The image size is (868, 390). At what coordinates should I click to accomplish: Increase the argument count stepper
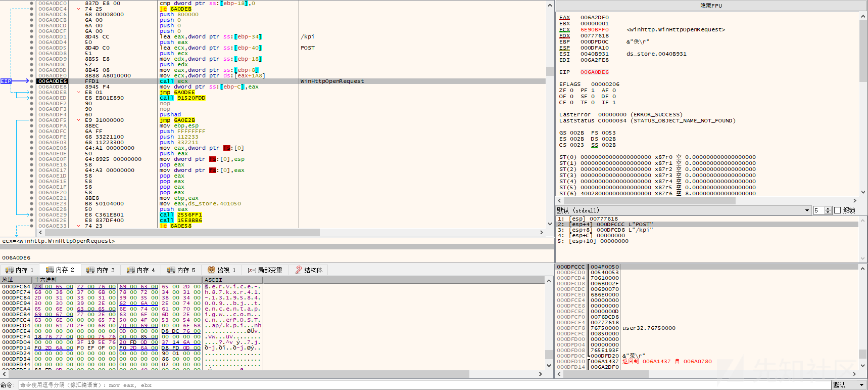[828, 208]
